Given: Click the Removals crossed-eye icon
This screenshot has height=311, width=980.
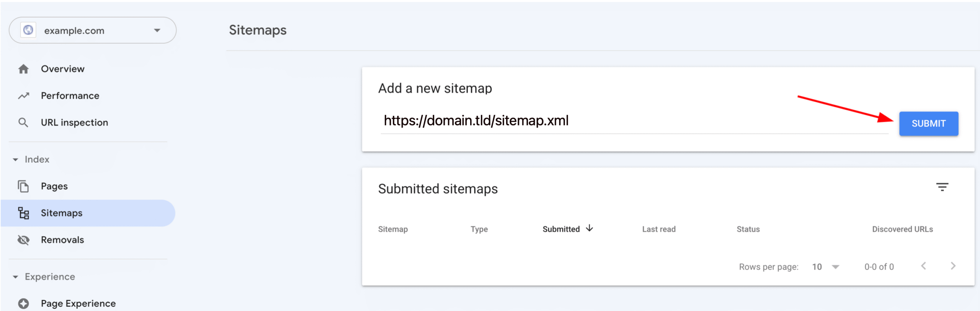Looking at the screenshot, I should point(24,240).
